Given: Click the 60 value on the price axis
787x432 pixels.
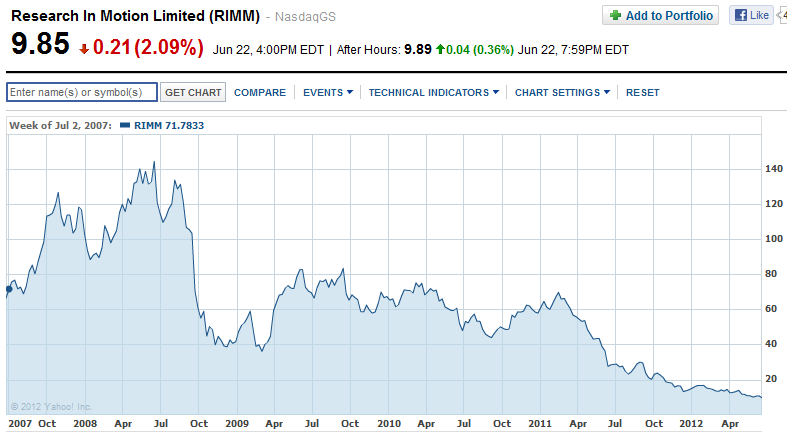Looking at the screenshot, I should coord(770,309).
